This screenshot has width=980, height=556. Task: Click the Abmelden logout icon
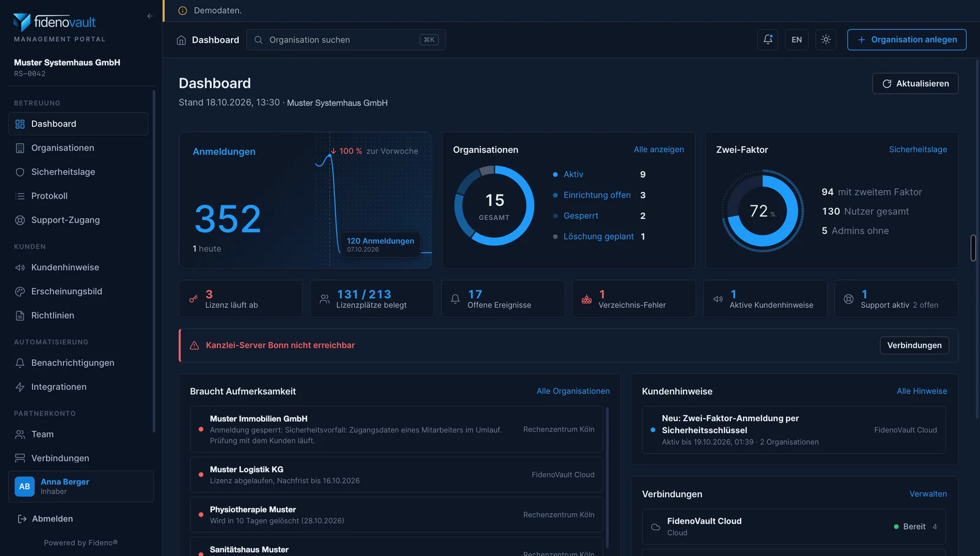(x=22, y=519)
